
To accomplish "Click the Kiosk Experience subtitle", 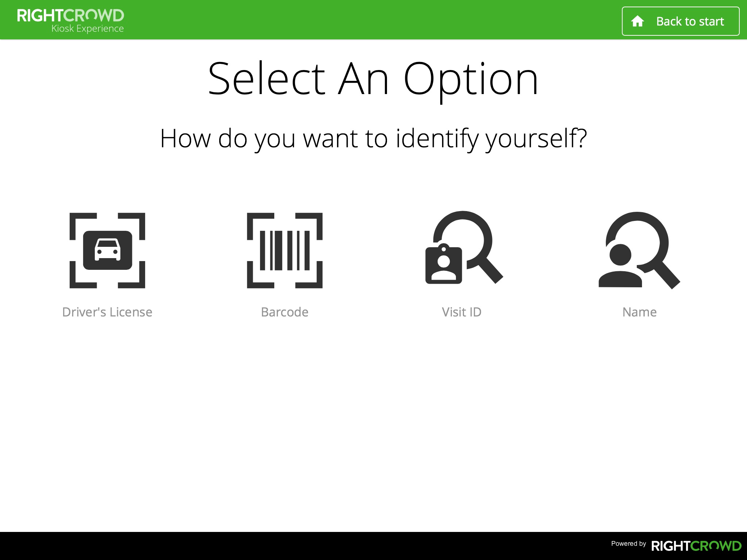I will (88, 29).
